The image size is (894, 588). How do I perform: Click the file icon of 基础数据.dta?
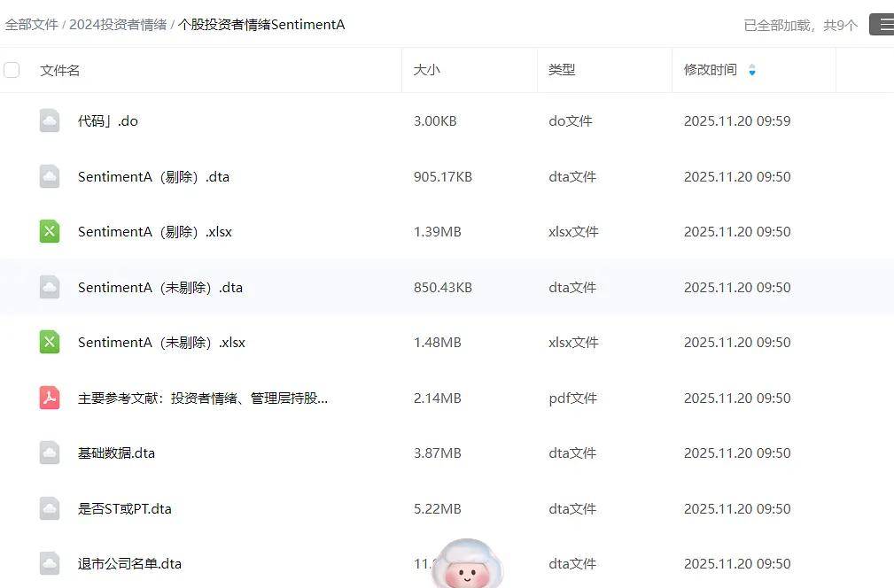(50, 453)
